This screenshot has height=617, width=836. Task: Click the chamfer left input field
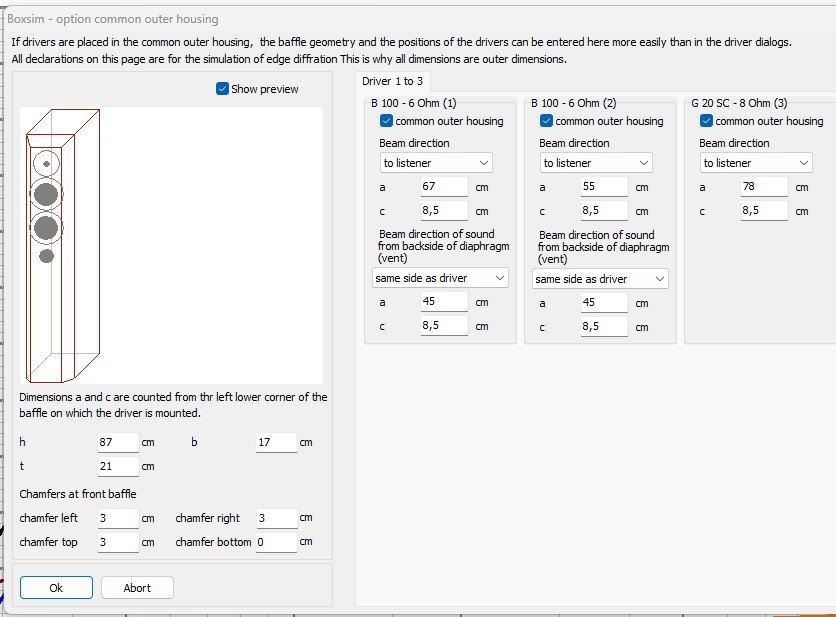(118, 518)
